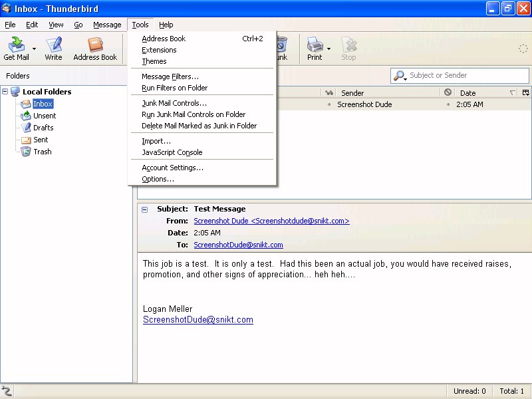Viewport: 532px width, 399px height.
Task: Click the Print toolbar icon
Action: click(315, 48)
